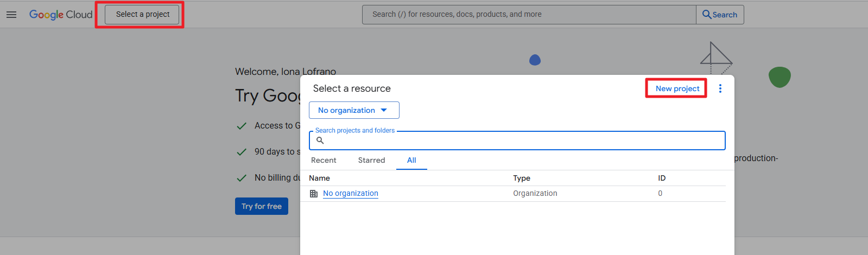Create a New project
The image size is (868, 255).
[x=677, y=88]
